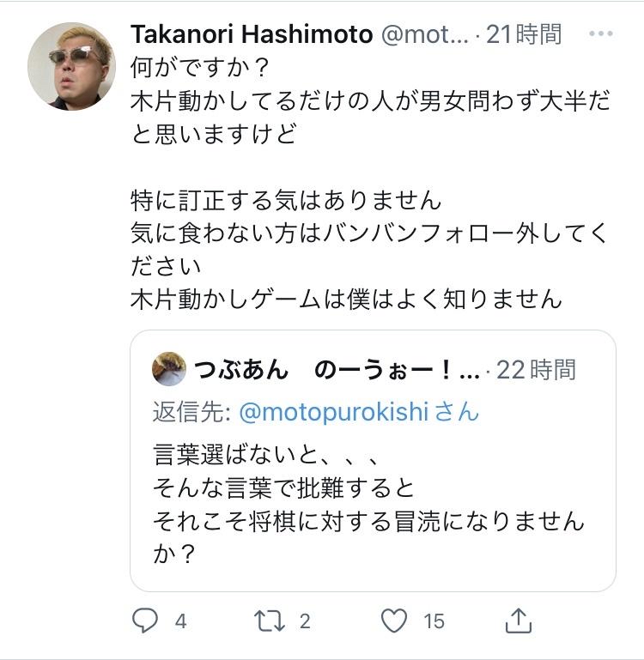The height and width of the screenshot is (660, 644).
Task: Click the 21時間 tweet timestamp
Action: coord(524,34)
